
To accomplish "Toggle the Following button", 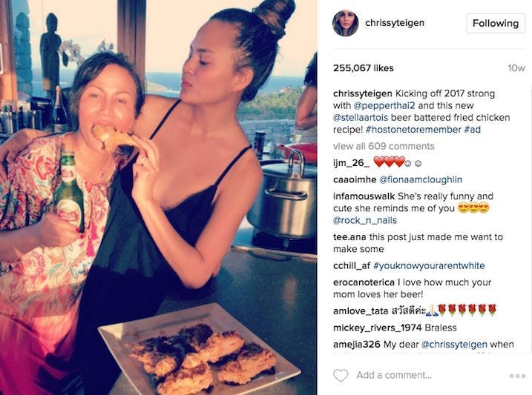I will [x=496, y=24].
